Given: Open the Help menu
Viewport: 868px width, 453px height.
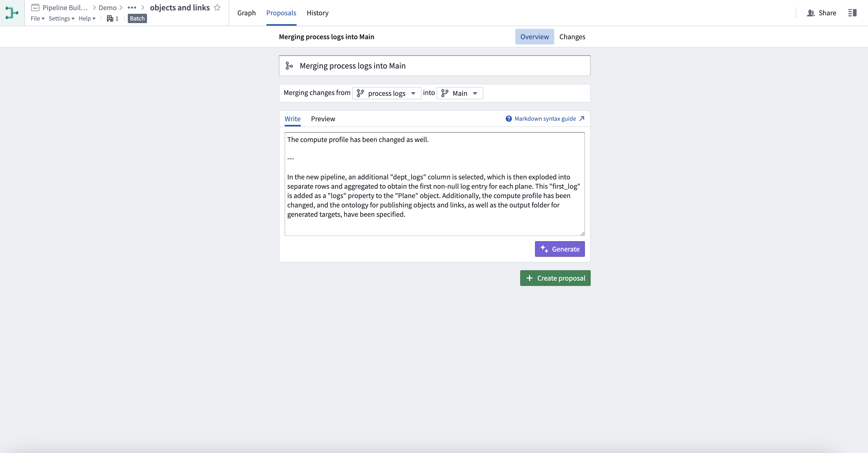Looking at the screenshot, I should pyautogui.click(x=87, y=18).
